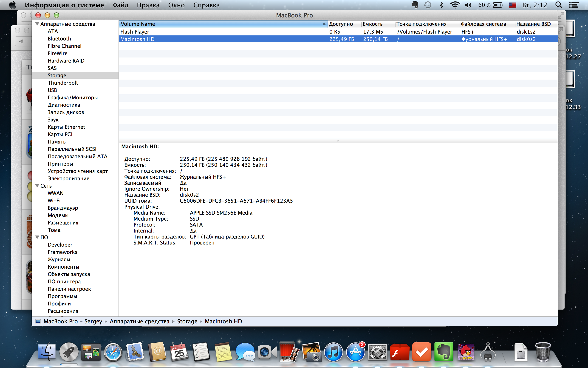Sort by Емкость column header
Viewport: 588px width, 368px height.
[x=378, y=24]
